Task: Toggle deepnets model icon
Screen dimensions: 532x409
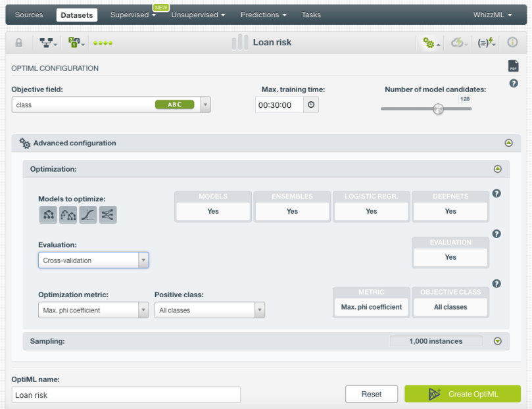Action: coord(108,214)
